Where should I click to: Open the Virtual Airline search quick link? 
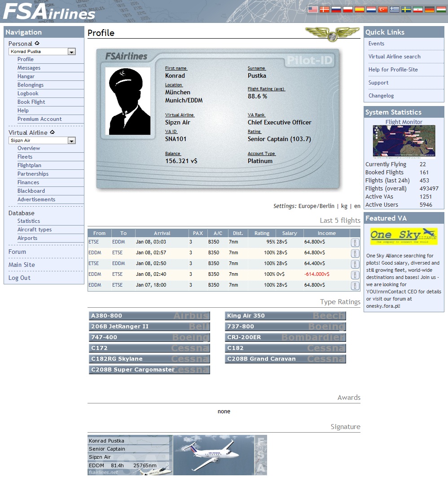click(394, 57)
